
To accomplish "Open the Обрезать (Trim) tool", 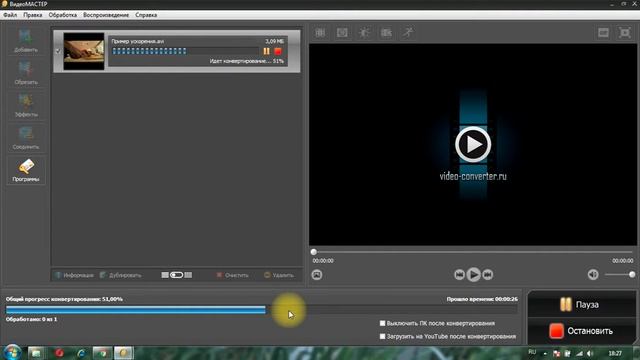I will [x=26, y=73].
